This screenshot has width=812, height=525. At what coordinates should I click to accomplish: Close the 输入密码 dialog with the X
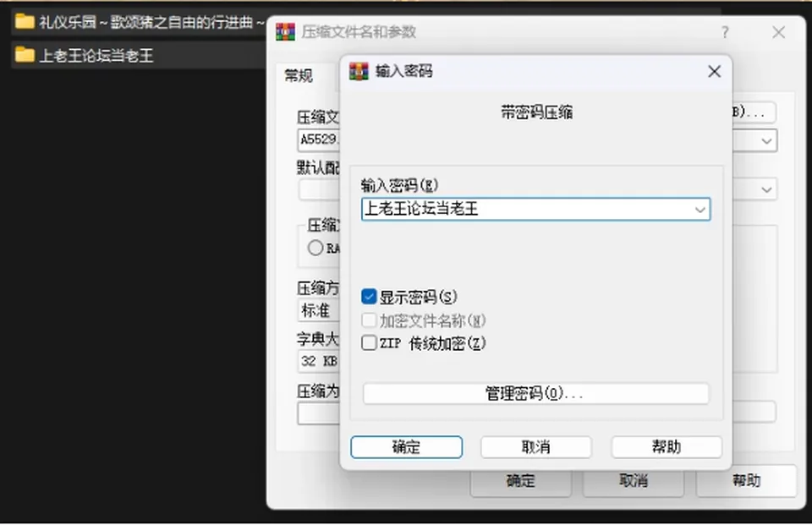point(714,72)
